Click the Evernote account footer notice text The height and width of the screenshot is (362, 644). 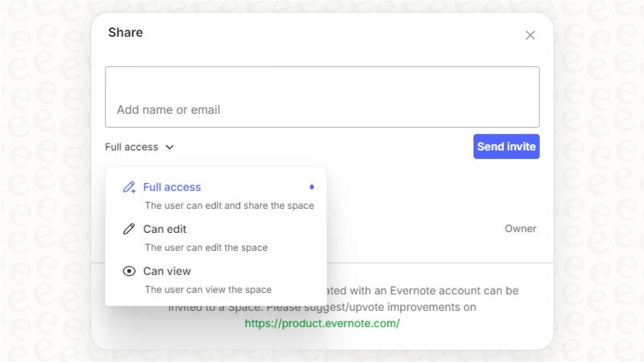422,291
